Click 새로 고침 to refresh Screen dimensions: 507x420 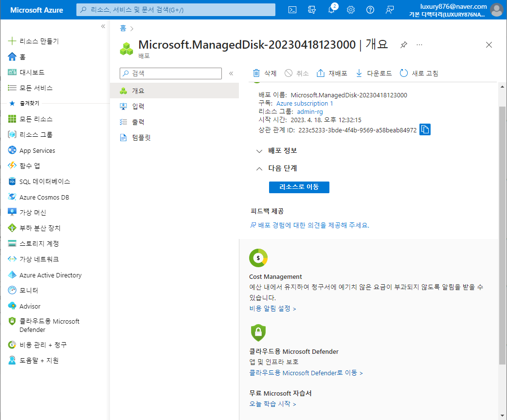(x=419, y=73)
